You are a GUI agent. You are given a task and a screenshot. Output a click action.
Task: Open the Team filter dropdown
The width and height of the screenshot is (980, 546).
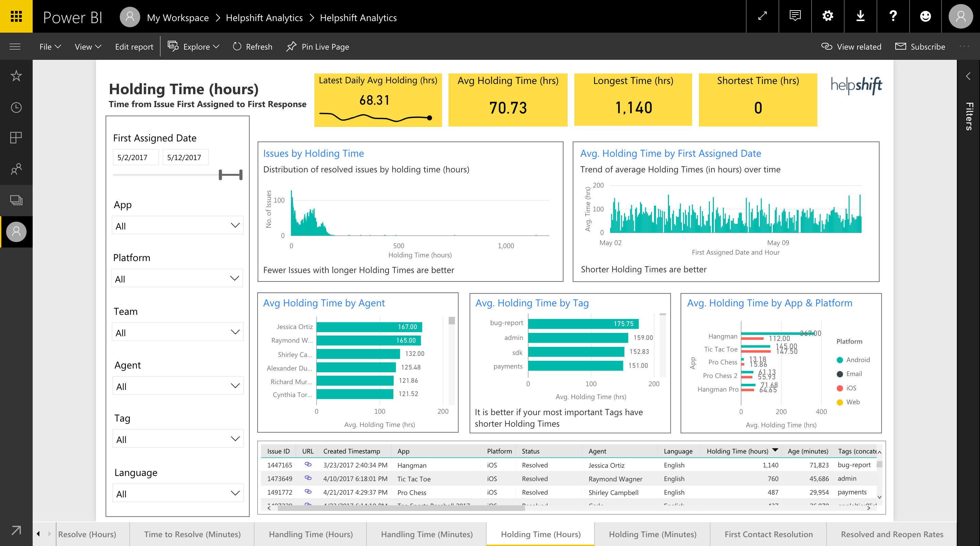pyautogui.click(x=178, y=332)
